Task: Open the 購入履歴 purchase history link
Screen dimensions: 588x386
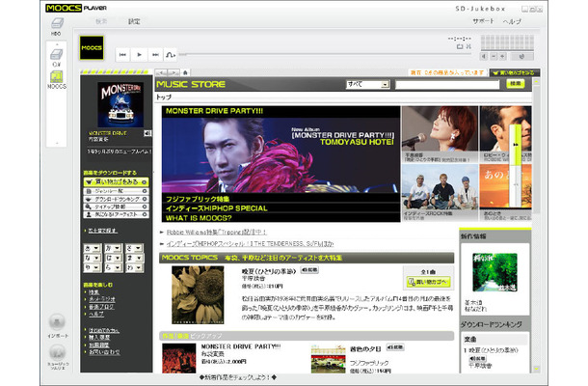Action: 99,338
